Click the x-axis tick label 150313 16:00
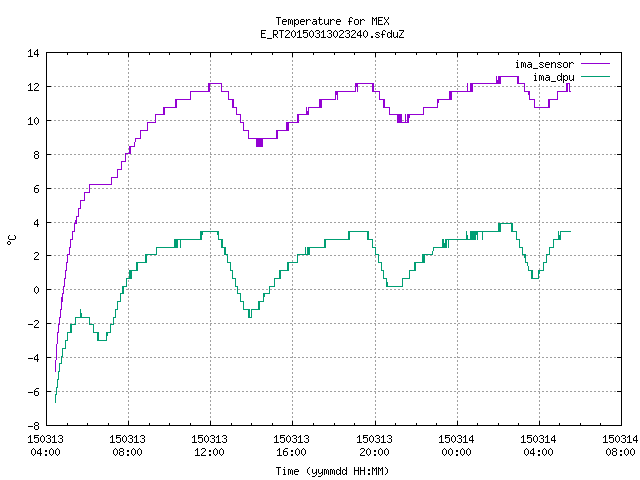The width and height of the screenshot is (640, 480). (x=291, y=446)
